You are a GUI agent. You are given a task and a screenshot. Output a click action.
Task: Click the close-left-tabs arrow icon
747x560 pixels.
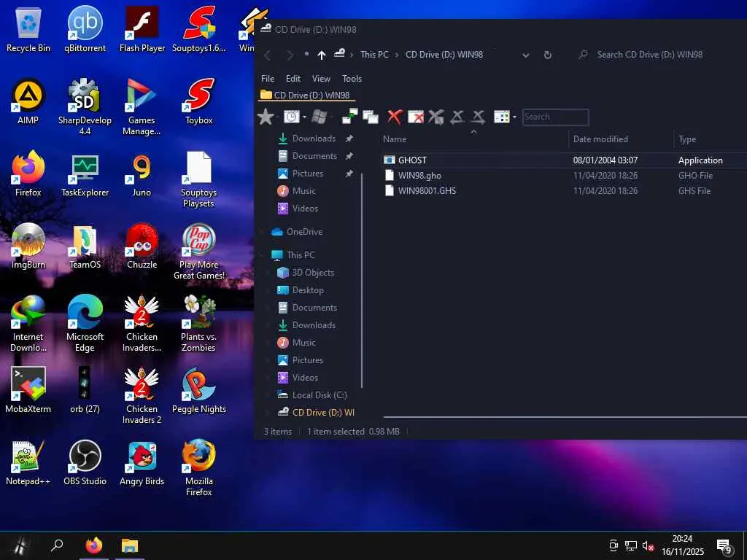(457, 117)
